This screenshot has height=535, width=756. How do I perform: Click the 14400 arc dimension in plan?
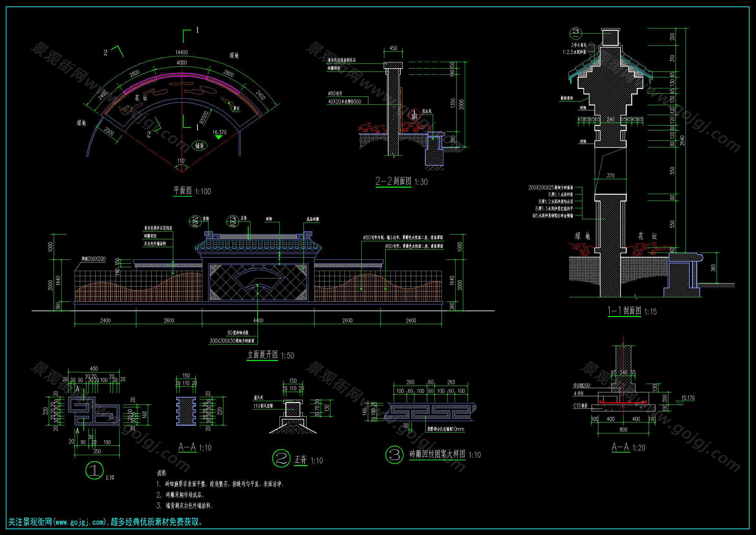(x=181, y=52)
